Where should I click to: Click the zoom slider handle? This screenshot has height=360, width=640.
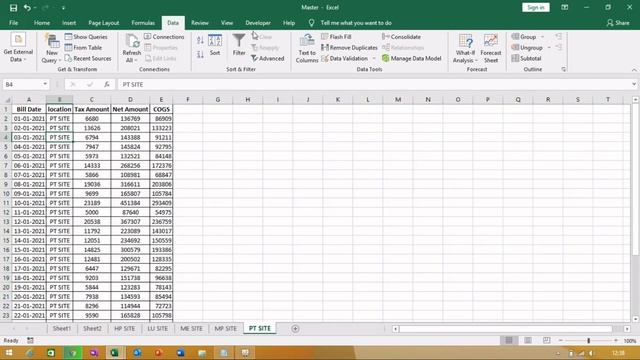click(x=589, y=340)
